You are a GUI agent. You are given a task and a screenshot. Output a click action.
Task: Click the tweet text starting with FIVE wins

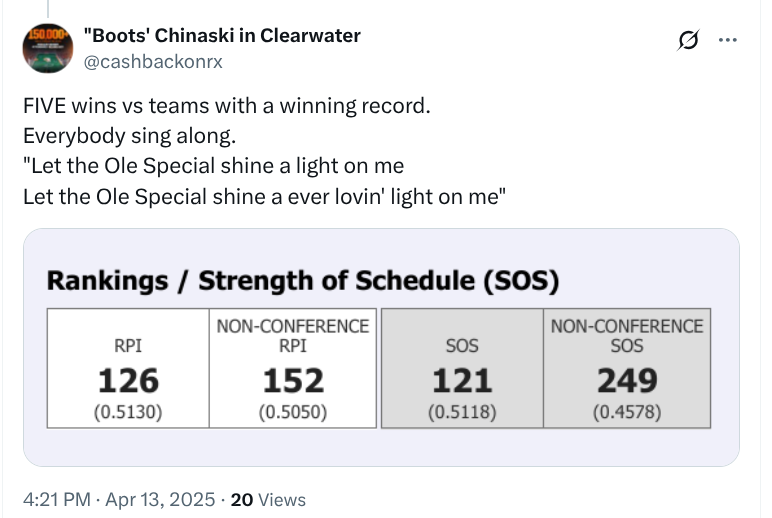(x=227, y=106)
